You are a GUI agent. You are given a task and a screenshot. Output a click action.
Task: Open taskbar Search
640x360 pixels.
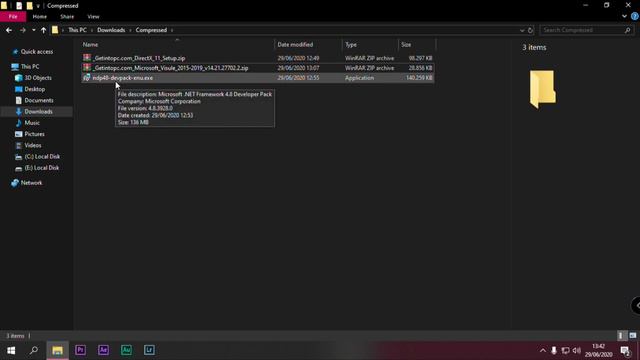point(34,350)
